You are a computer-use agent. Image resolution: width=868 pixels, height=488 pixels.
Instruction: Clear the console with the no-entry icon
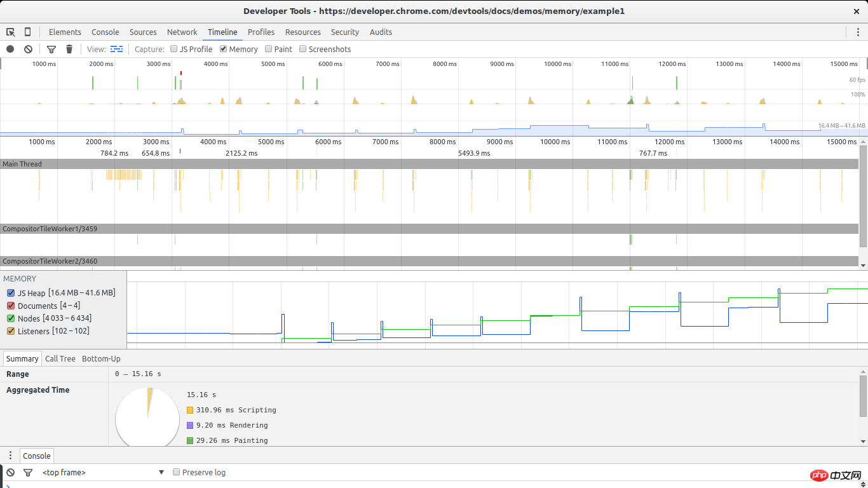coord(10,472)
